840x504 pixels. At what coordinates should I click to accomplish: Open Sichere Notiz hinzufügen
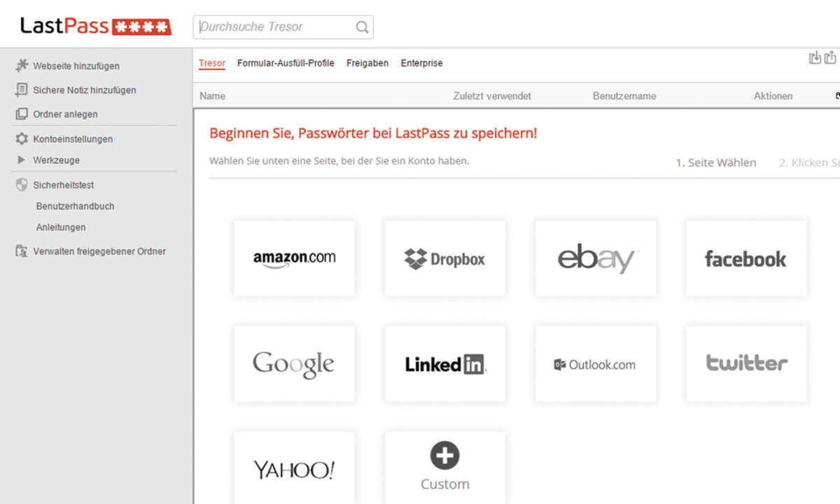click(x=85, y=90)
